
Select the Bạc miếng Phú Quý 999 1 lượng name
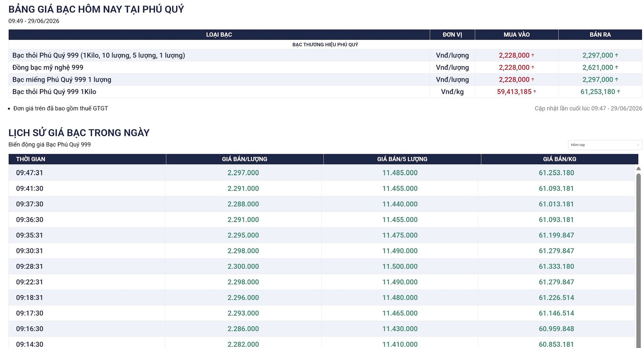(62, 80)
